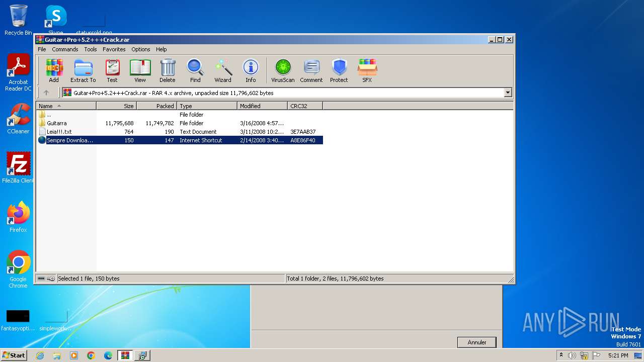
Task: Click the Delete trash icon
Action: pos(168,70)
